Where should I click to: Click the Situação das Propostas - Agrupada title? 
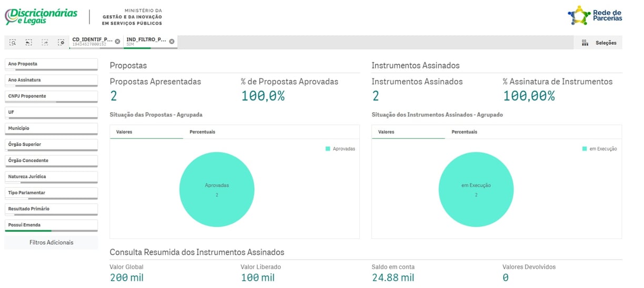[x=156, y=114]
